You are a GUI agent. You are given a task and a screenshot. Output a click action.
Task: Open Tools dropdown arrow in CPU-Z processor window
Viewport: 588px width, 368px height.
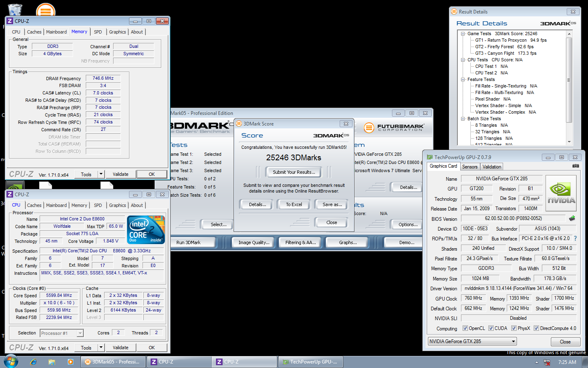[101, 348]
